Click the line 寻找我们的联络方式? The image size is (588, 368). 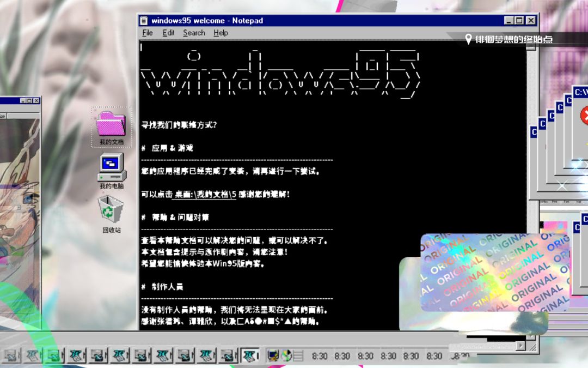[x=179, y=125]
